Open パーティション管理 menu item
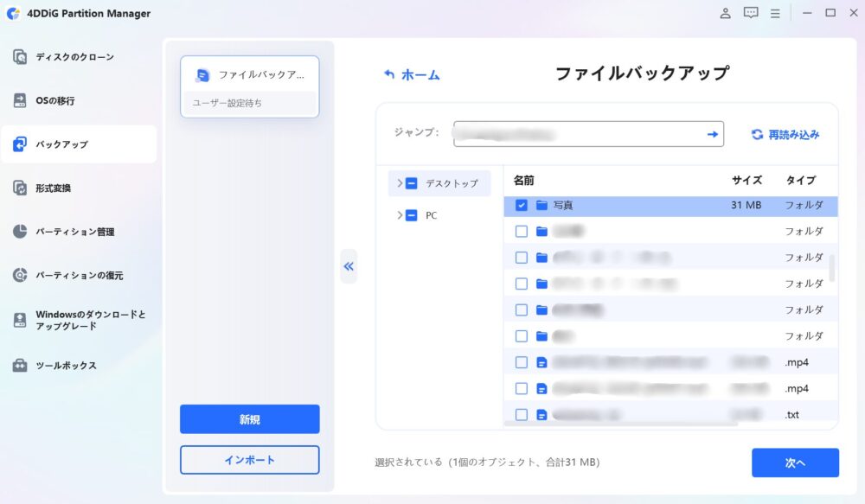Screen dimensions: 865x504 pyautogui.click(x=79, y=232)
